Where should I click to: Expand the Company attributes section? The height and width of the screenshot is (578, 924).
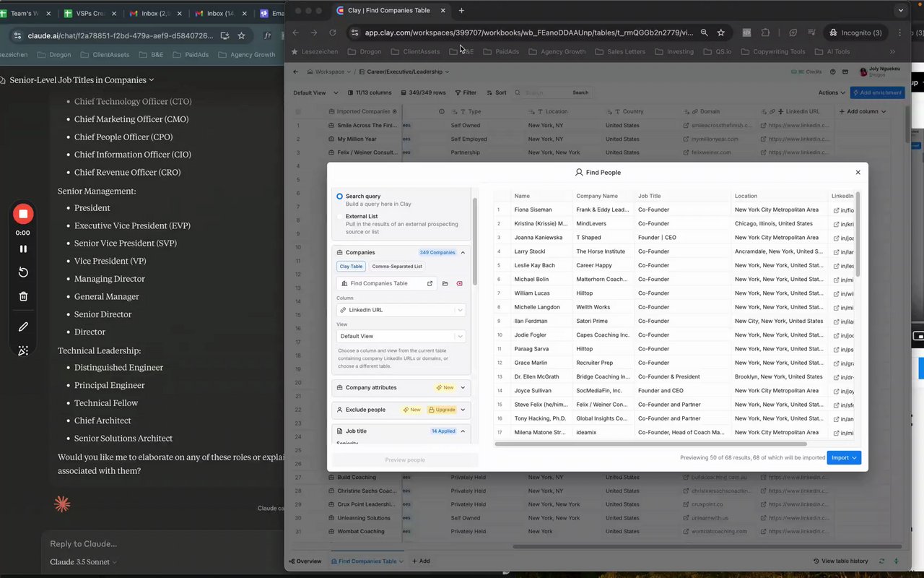pos(463,388)
